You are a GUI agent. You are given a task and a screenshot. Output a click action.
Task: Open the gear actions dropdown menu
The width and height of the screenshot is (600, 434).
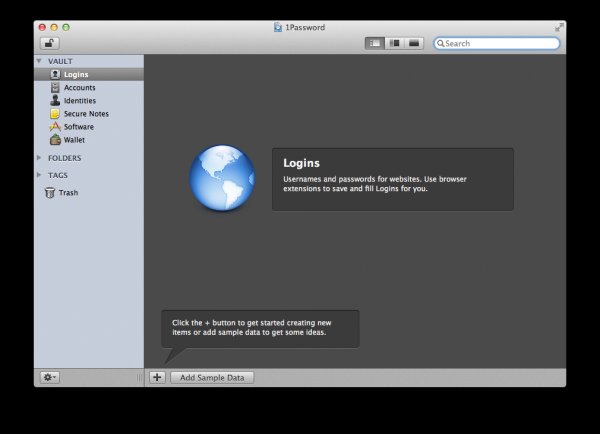click(50, 377)
